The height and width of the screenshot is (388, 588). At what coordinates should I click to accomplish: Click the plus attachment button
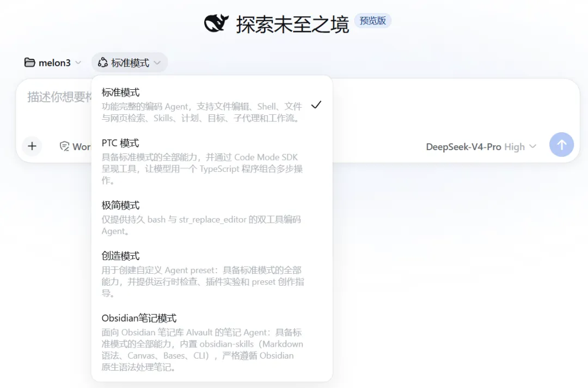tap(32, 146)
